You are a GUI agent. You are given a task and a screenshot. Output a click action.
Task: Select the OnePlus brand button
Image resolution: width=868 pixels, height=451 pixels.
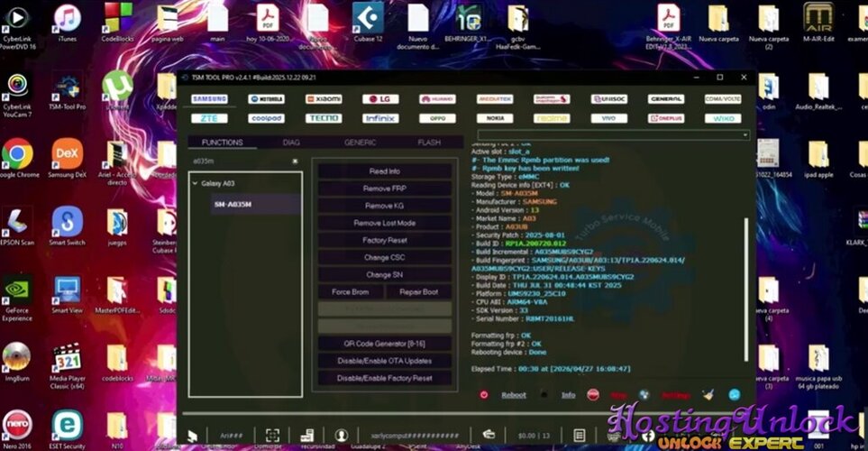pyautogui.click(x=666, y=118)
